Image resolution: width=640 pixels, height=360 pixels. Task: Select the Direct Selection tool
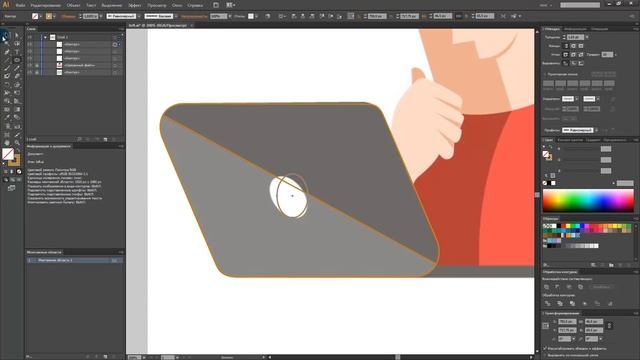click(17, 36)
